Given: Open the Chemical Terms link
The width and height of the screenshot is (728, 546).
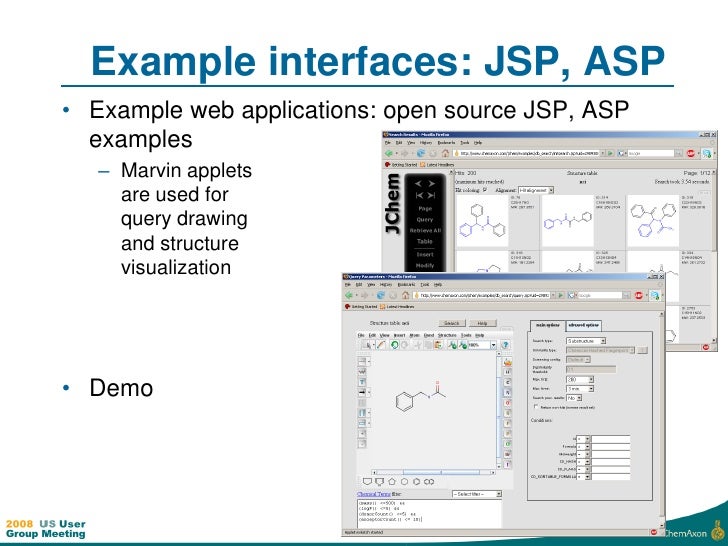Looking at the screenshot, I should pos(374,494).
